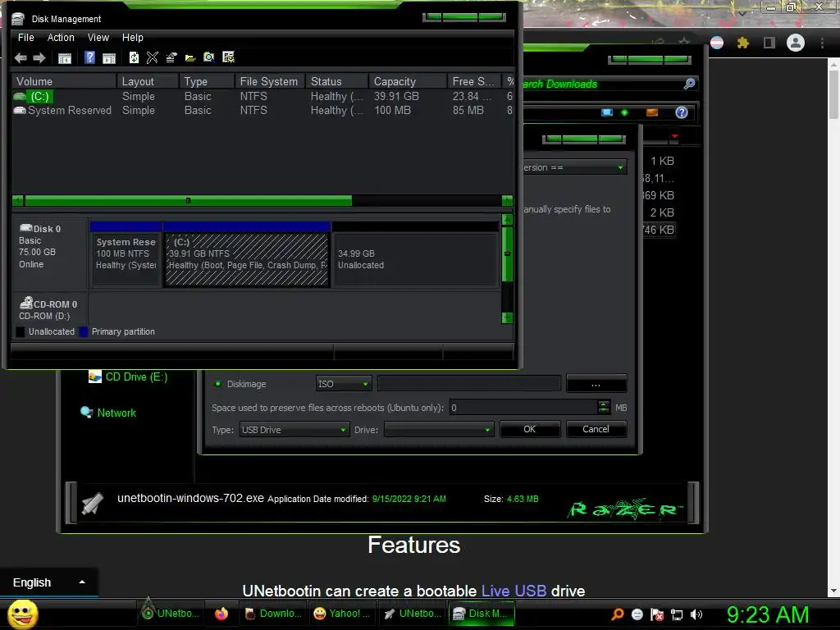Click the settings list toolbar icon
840x630 pixels.
coord(228,57)
